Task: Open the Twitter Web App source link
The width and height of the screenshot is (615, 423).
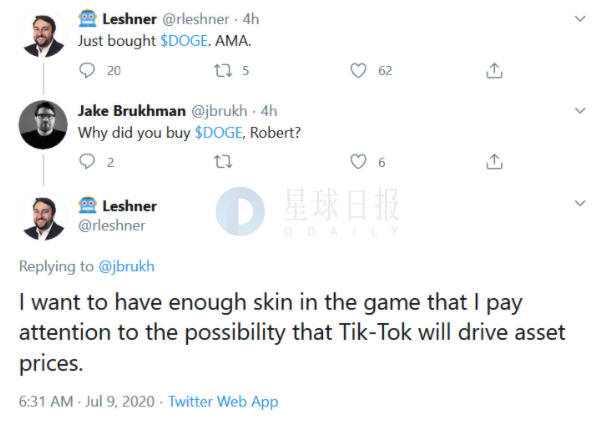Action: 223,401
